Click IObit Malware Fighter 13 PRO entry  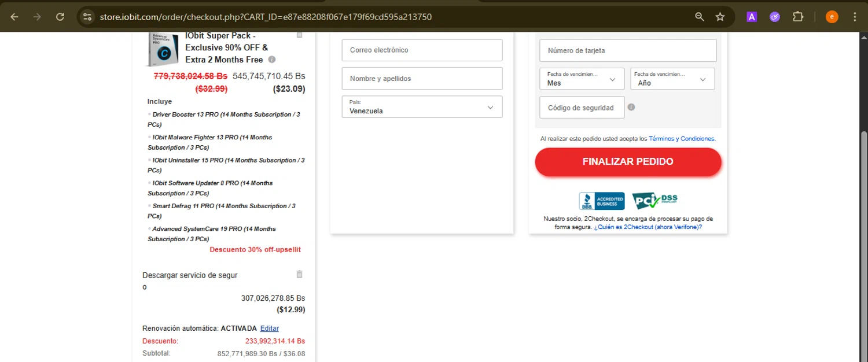point(209,142)
